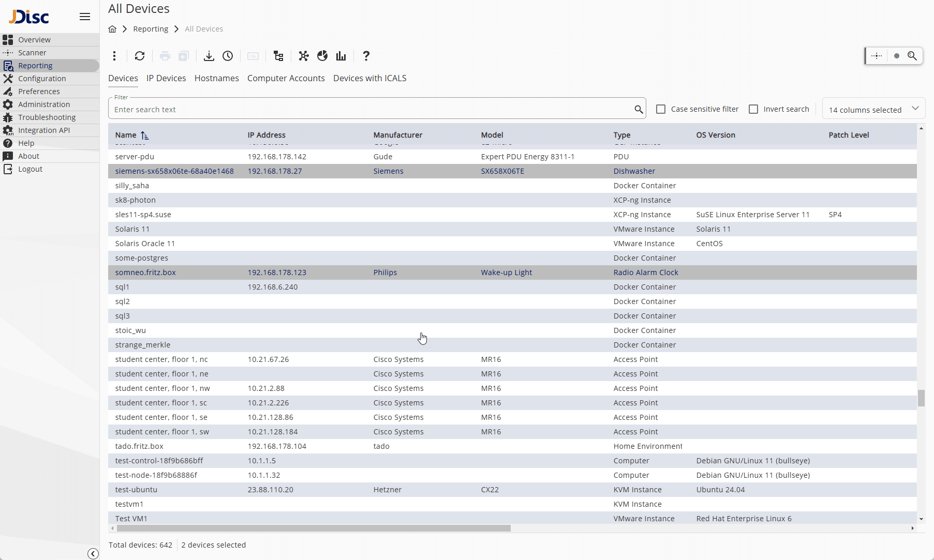
Task: Open Troubleshooting in the sidebar
Action: coord(47,117)
